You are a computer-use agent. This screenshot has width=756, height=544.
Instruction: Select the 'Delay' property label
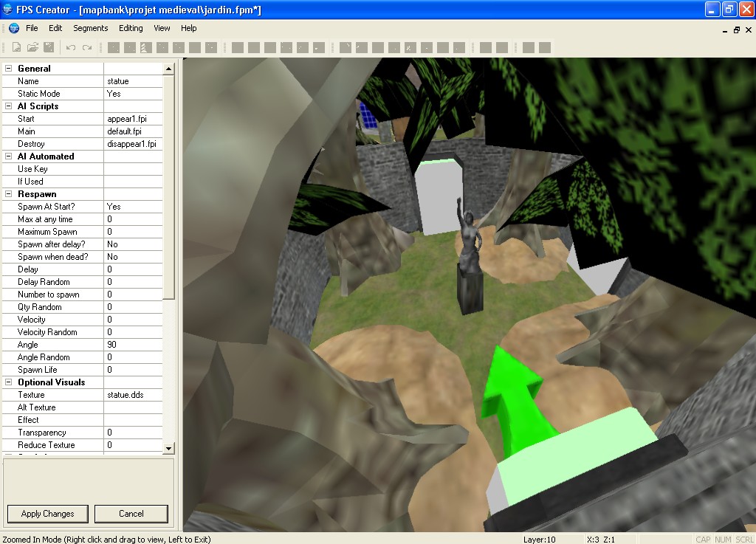(28, 269)
